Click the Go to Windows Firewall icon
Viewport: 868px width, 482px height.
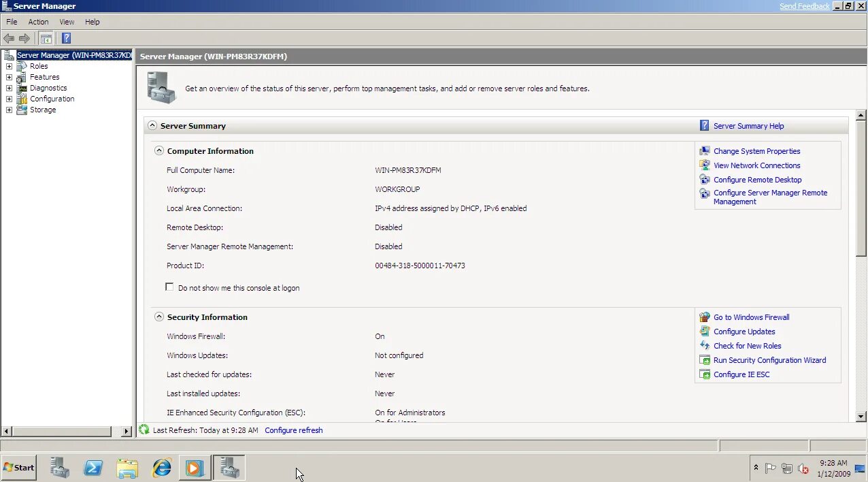point(705,317)
